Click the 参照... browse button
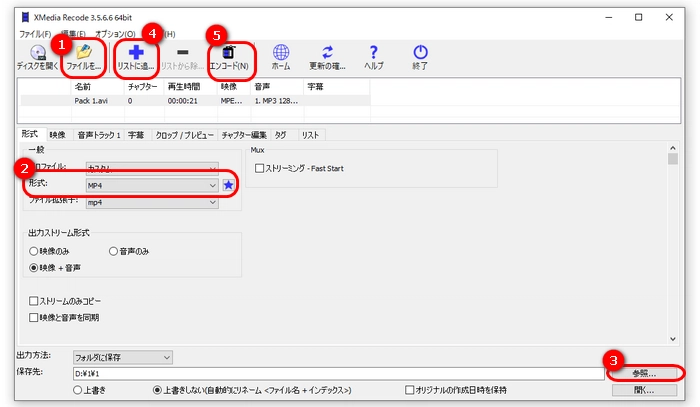This screenshot has width=700, height=407. click(x=644, y=373)
